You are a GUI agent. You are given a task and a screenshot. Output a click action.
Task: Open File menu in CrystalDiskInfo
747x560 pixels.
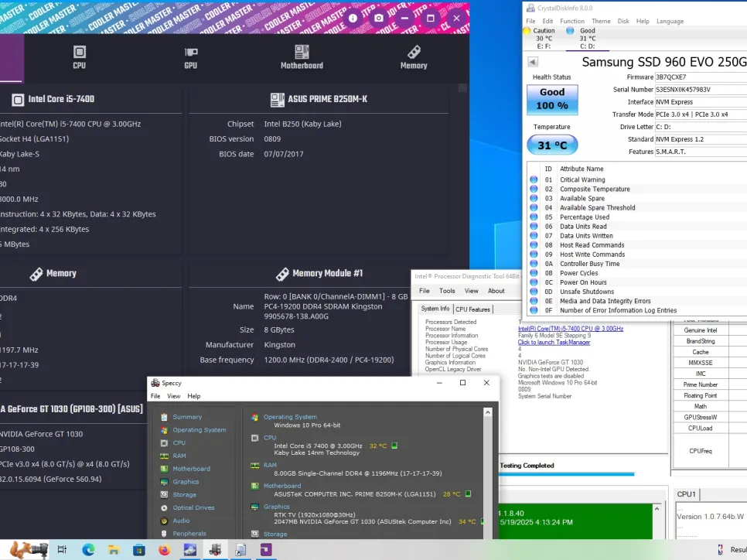(x=530, y=21)
